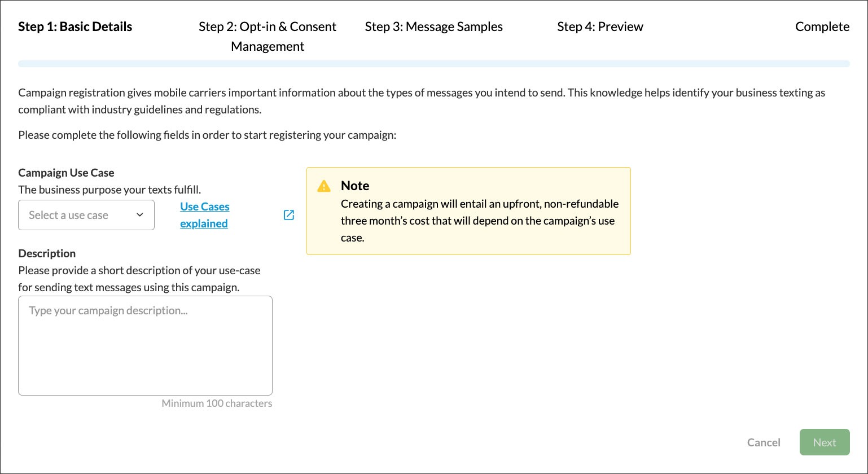Click the 'Note' heading in yellow box
Screen dimensions: 868x474
coord(355,186)
